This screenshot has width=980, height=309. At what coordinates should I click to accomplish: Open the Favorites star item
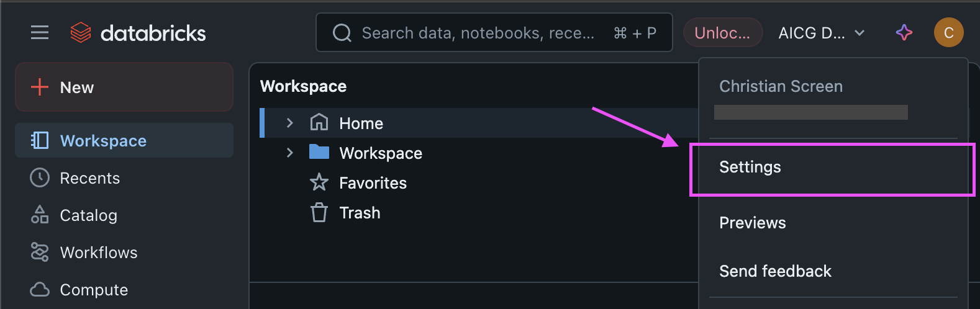372,183
